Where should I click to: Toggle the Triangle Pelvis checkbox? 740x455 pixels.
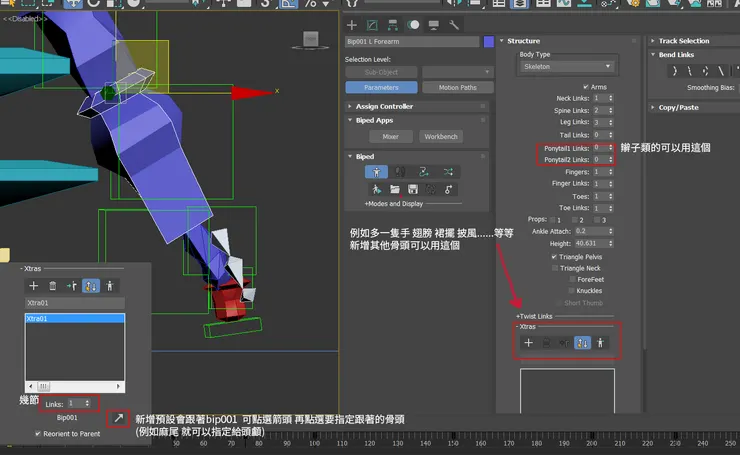tap(555, 257)
